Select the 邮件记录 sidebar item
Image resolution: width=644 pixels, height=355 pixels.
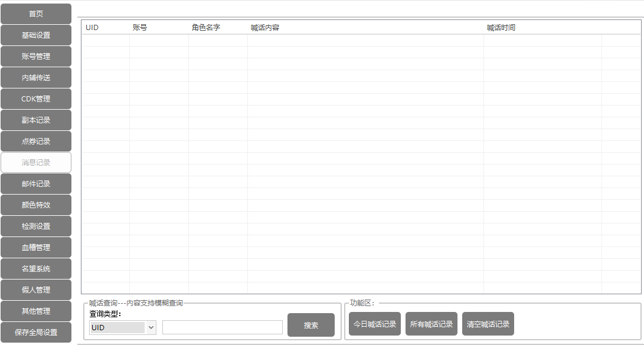coord(36,184)
